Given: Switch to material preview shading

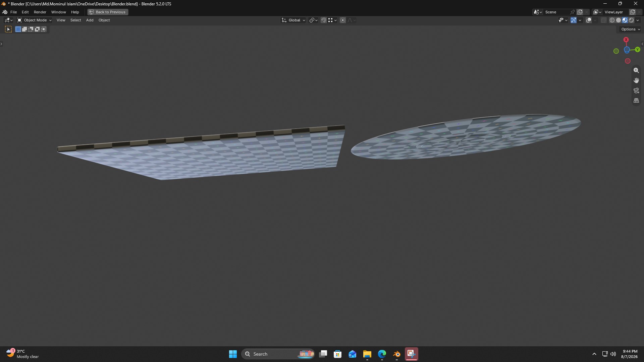Looking at the screenshot, I should click(625, 20).
